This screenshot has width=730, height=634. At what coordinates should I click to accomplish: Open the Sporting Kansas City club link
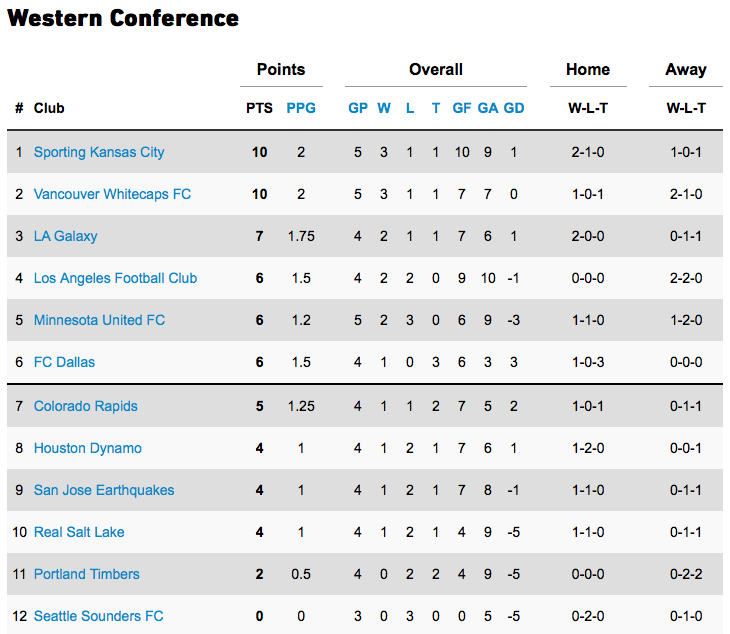tap(99, 152)
